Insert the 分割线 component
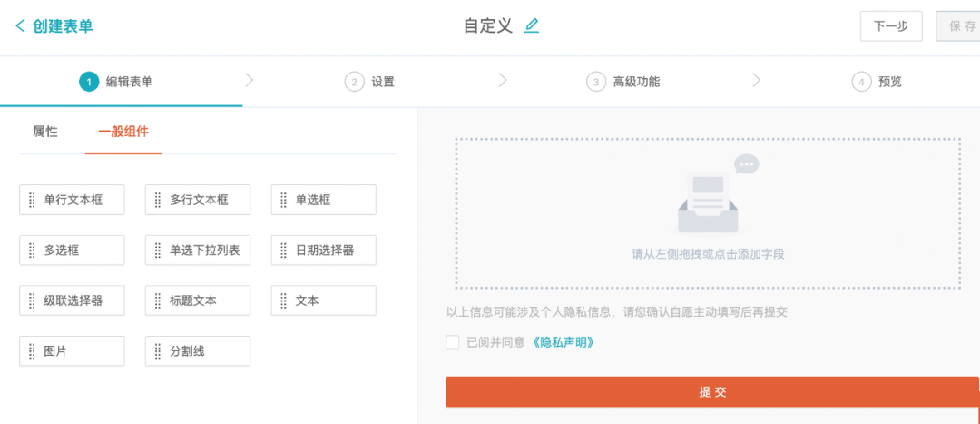980x424 pixels. [198, 351]
